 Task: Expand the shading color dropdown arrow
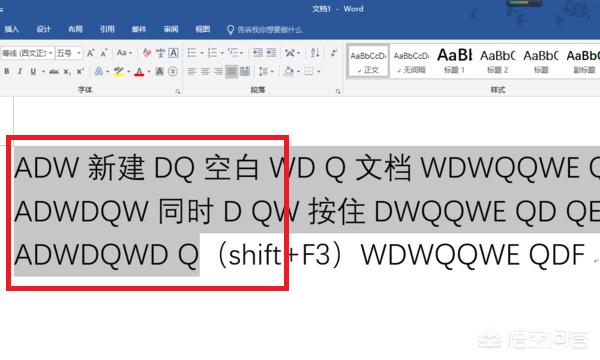[298, 71]
